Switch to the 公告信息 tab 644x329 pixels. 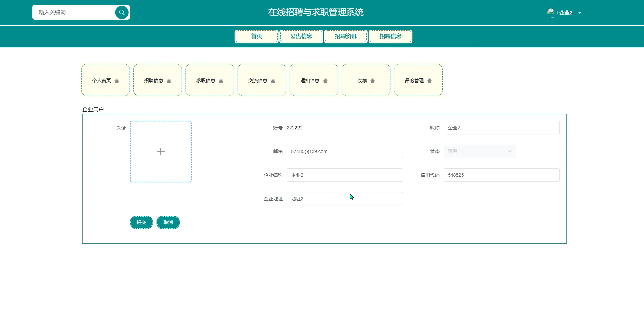click(301, 36)
